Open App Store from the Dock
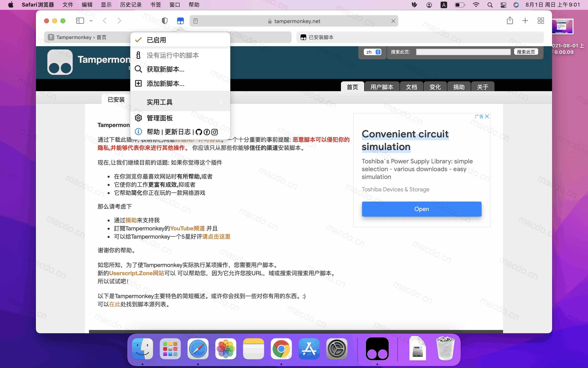Viewport: 588px width, 368px height. (309, 349)
